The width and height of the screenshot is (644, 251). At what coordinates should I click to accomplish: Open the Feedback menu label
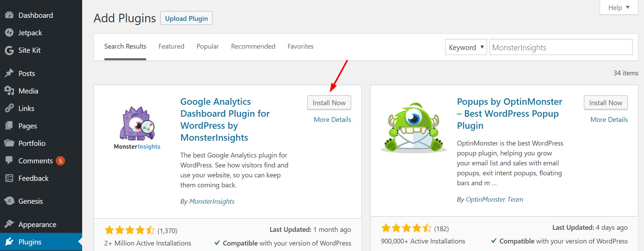[x=33, y=178]
